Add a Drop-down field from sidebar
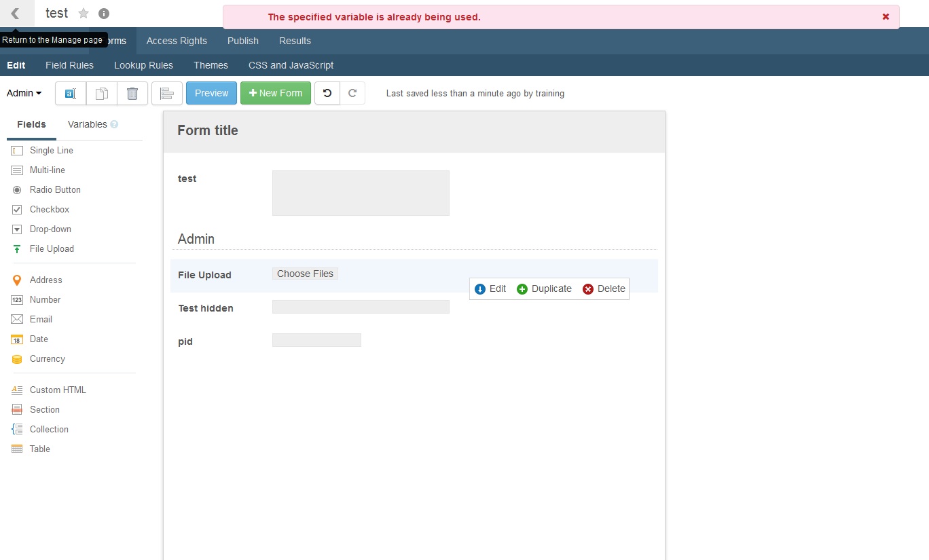Screen dimensions: 929x560 [x=50, y=229]
